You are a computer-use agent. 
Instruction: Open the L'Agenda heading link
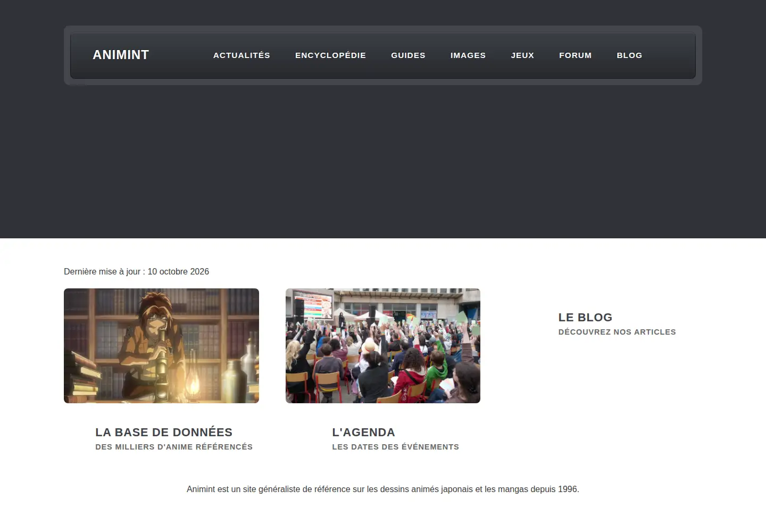pos(363,432)
